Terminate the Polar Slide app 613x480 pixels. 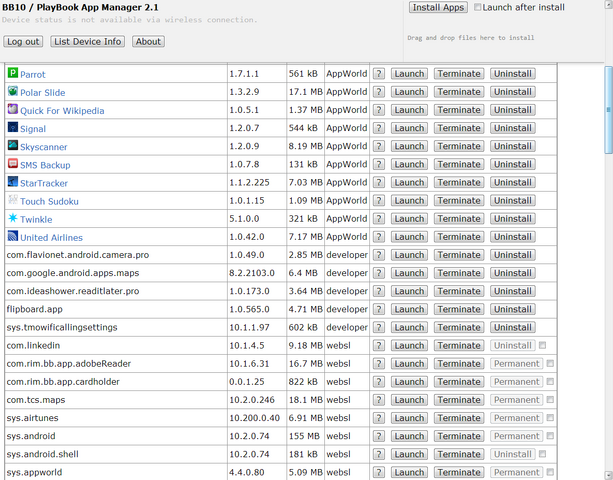pyautogui.click(x=459, y=92)
